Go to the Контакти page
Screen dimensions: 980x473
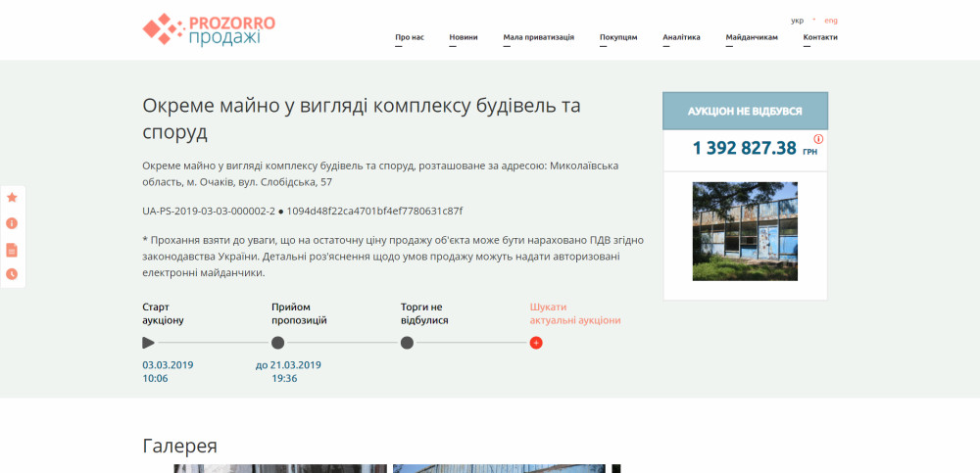pyautogui.click(x=820, y=37)
